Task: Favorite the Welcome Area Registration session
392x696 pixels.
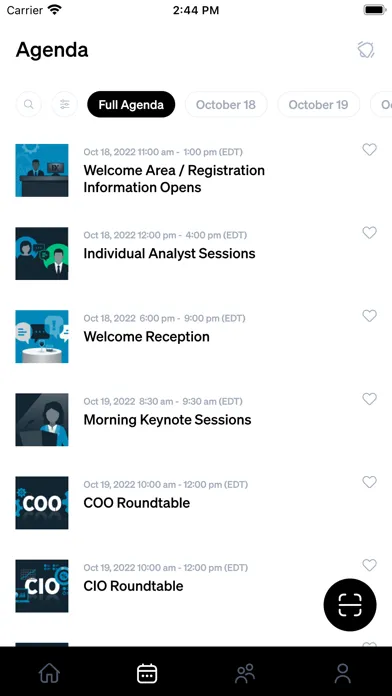Action: click(369, 150)
